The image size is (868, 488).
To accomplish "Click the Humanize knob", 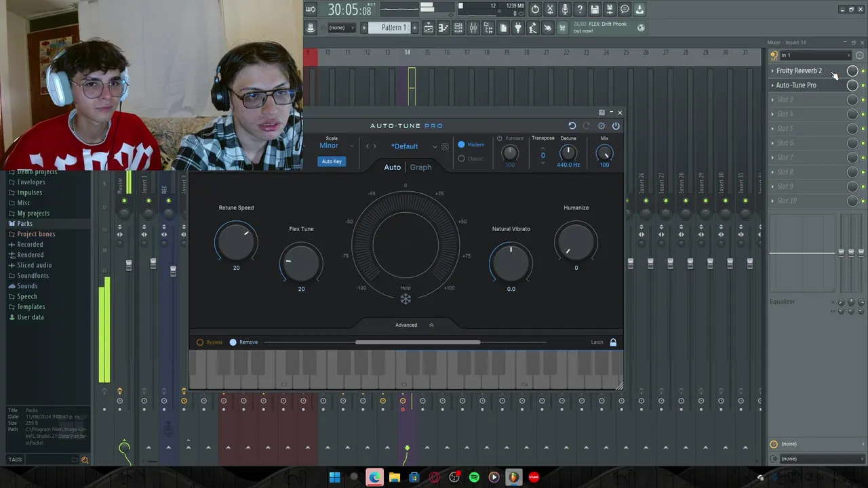I will point(576,243).
